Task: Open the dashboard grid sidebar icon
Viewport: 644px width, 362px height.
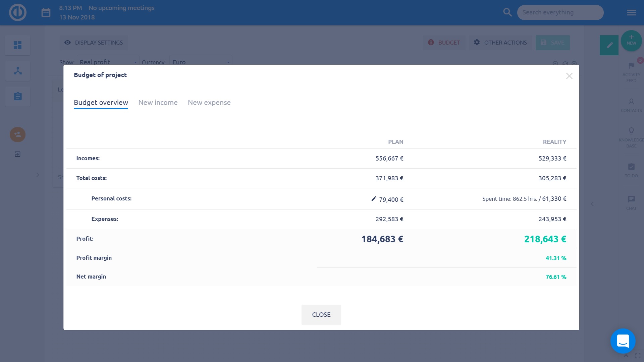Action: 18,45
